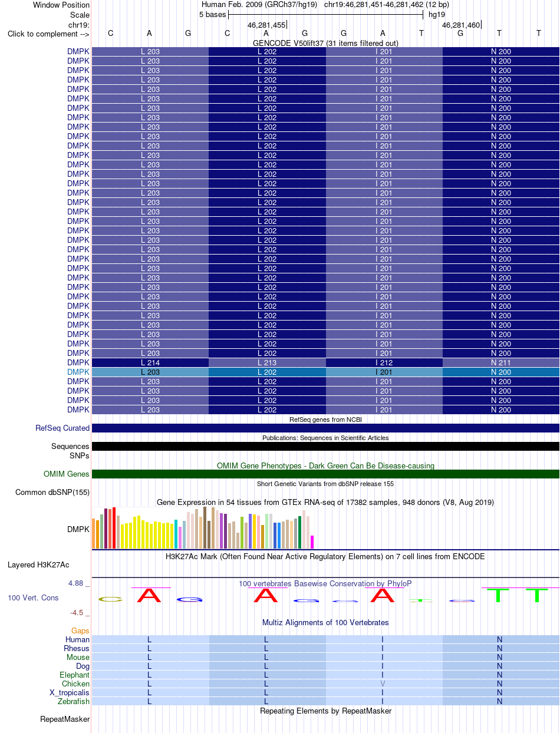Open 'Repeating Elements by RepeatMasker' title

tap(325, 711)
